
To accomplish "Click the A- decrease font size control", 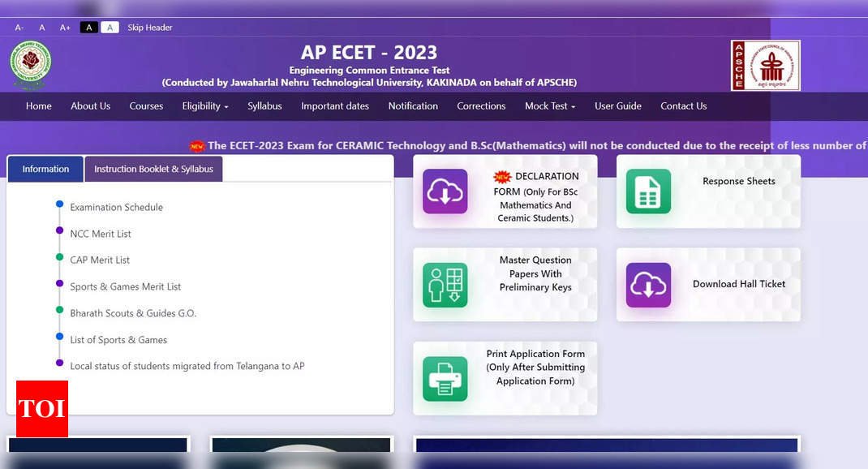I will click(19, 27).
